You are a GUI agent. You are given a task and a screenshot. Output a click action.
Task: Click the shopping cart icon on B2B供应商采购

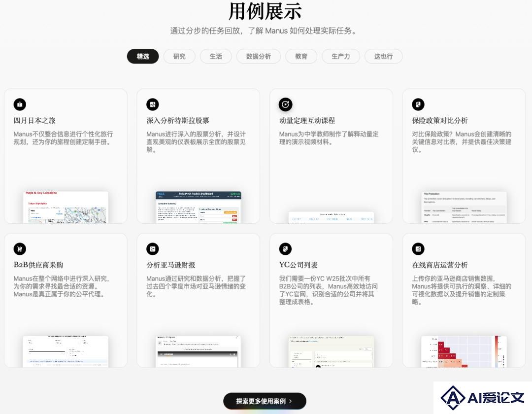click(x=20, y=249)
